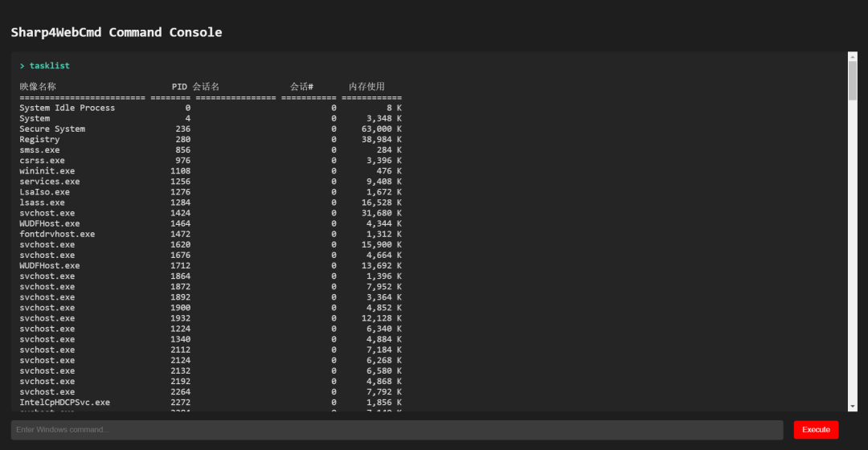Image resolution: width=868 pixels, height=450 pixels.
Task: Select the Registry process name
Action: (x=39, y=140)
